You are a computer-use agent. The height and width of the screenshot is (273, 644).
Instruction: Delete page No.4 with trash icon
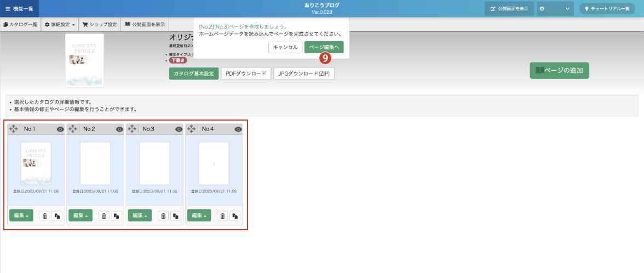pyautogui.click(x=223, y=216)
